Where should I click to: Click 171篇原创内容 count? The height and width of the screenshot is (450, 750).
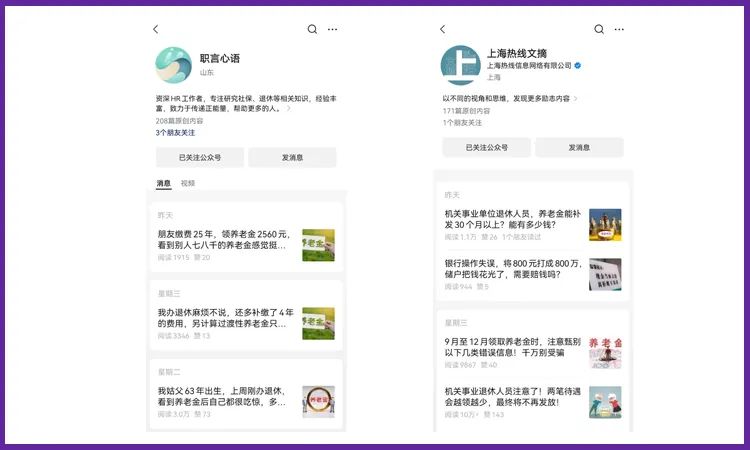point(466,111)
